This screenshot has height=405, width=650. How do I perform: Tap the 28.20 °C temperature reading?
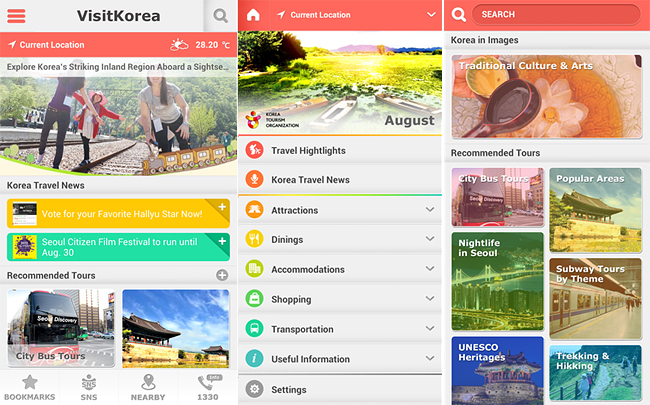click(x=212, y=45)
